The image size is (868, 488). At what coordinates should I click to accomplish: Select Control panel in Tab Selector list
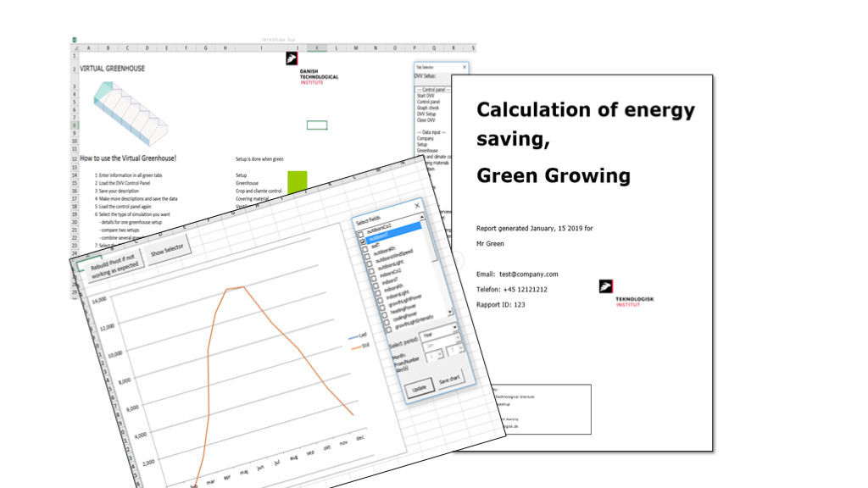click(x=428, y=102)
